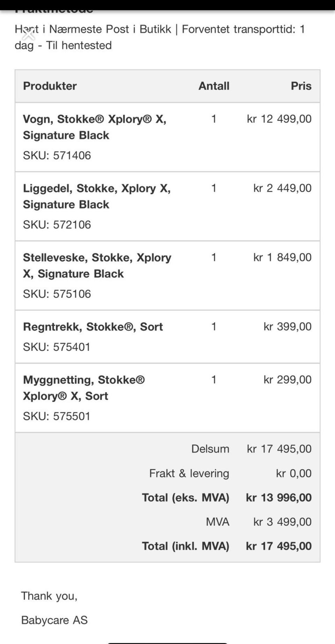Select the Regntrekk, Stokke, Sort product name
The width and height of the screenshot is (335, 644).
pyautogui.click(x=93, y=327)
